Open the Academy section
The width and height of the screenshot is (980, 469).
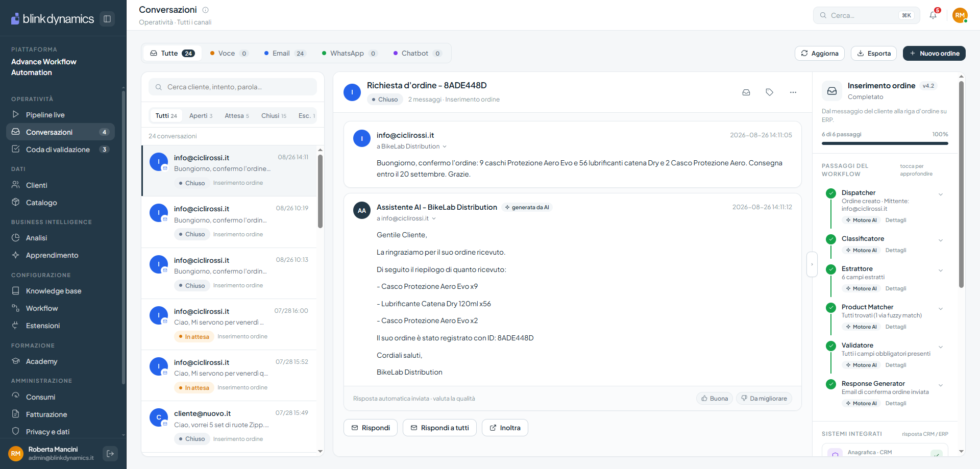pos(60,361)
